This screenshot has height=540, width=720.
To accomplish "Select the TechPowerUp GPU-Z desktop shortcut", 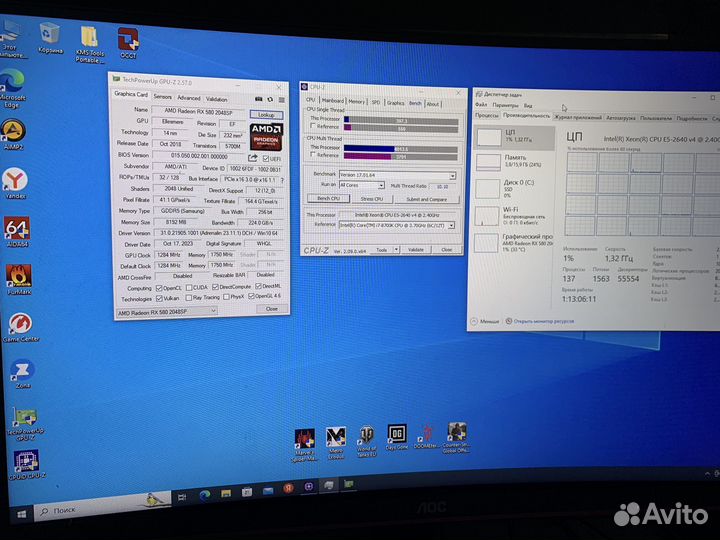I will tap(25, 423).
